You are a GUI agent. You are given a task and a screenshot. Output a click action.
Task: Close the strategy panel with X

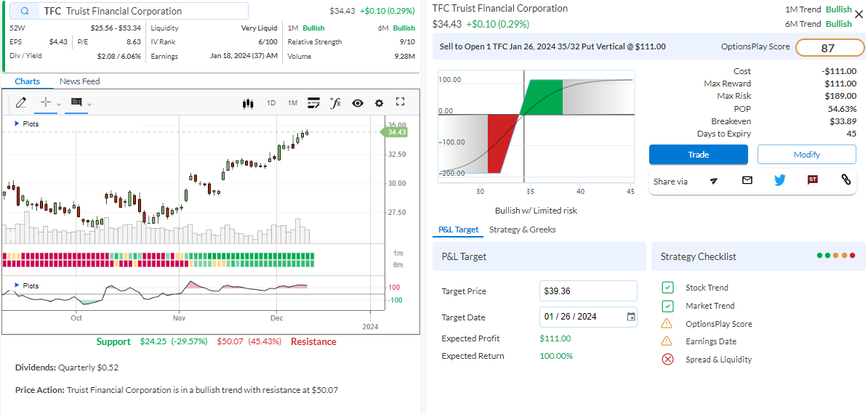tap(858, 15)
